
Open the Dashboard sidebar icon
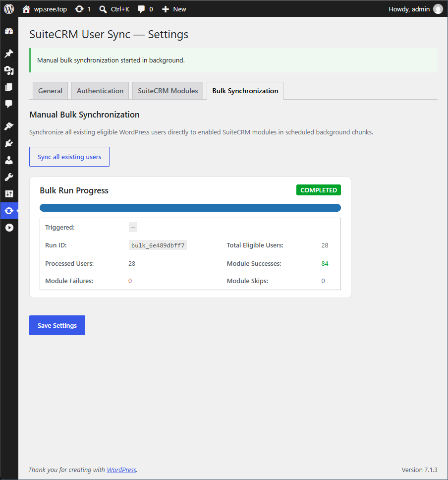(9, 31)
